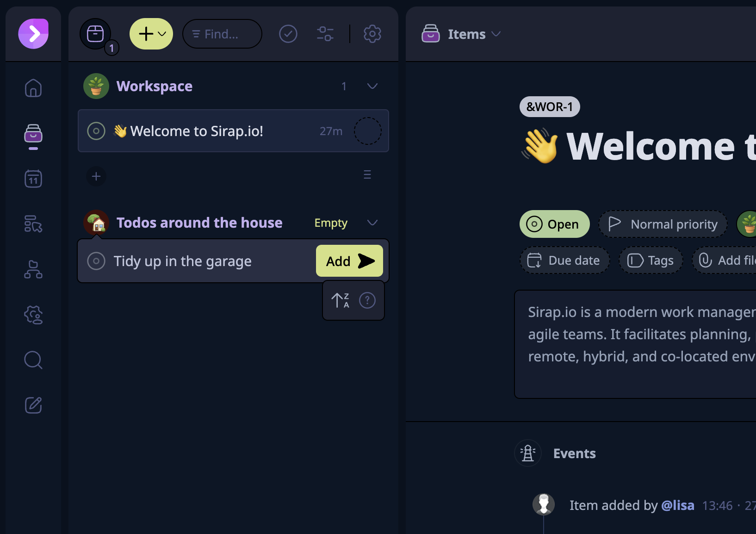
Task: Open account settings gear in the sidebar
Action: (33, 315)
